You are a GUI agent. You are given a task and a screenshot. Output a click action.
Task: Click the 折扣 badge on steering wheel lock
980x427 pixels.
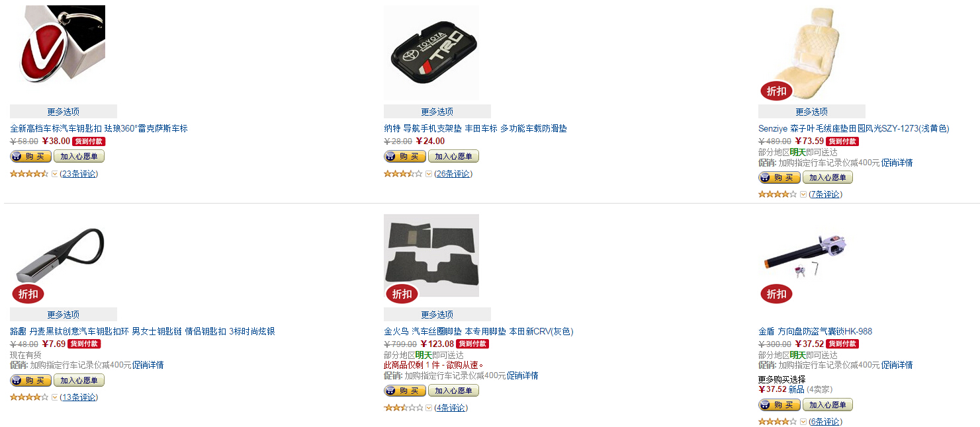coord(776,293)
